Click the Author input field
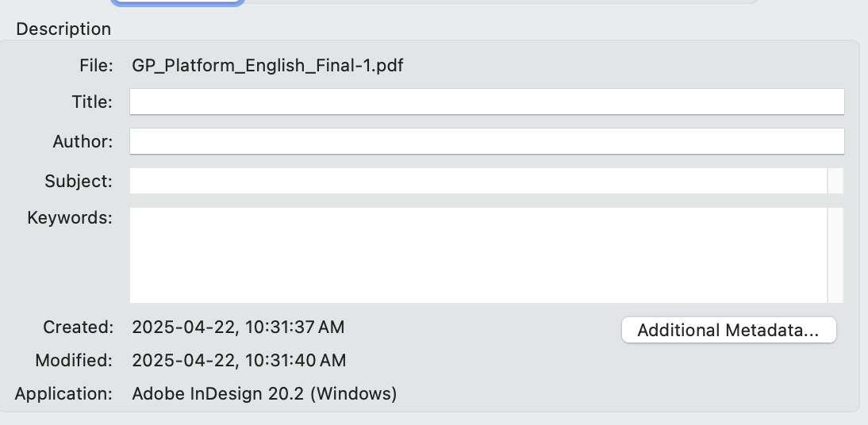The height and width of the screenshot is (425, 868). (x=486, y=141)
